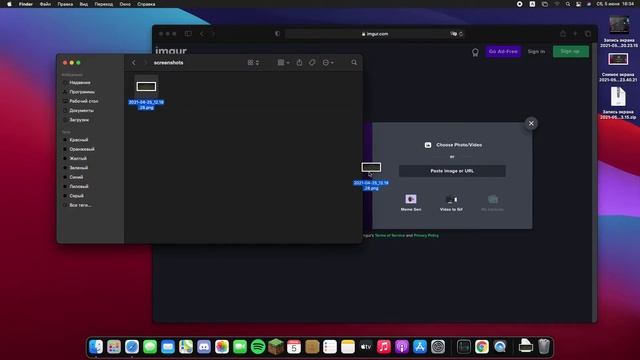The image size is (640, 360).
Task: Click the Paste image or URL field
Action: 452,171
